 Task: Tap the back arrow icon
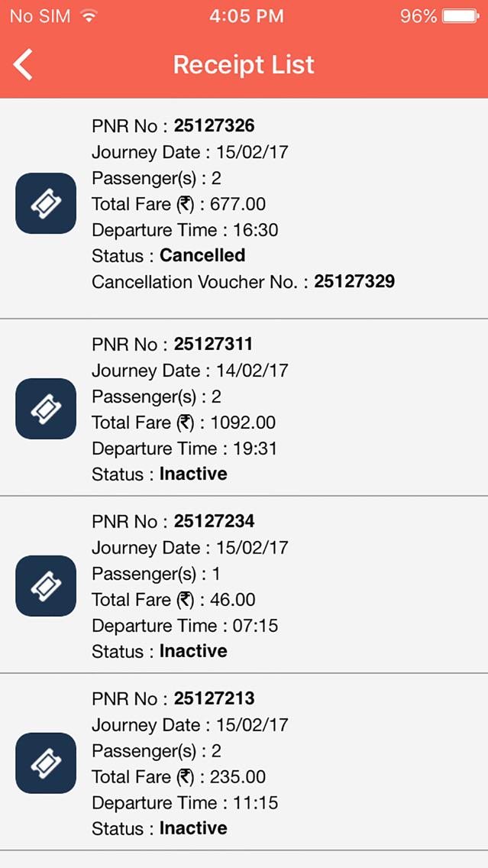(x=21, y=64)
